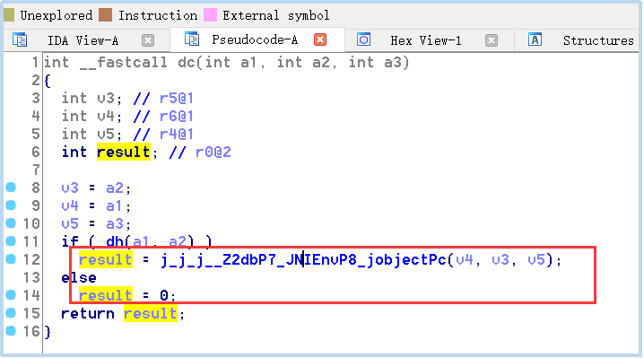Click the r5@1 register comment
The height and width of the screenshot is (358, 644).
[176, 98]
